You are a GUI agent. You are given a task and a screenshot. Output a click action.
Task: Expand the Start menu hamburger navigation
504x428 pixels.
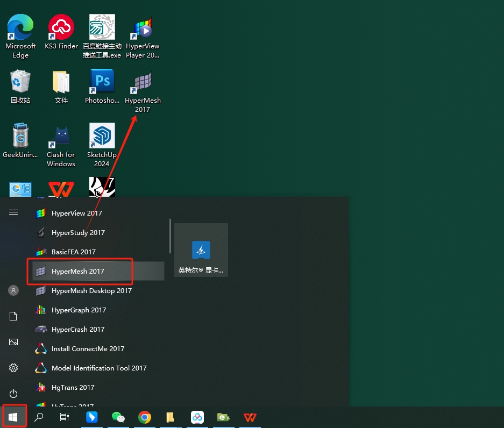13,212
